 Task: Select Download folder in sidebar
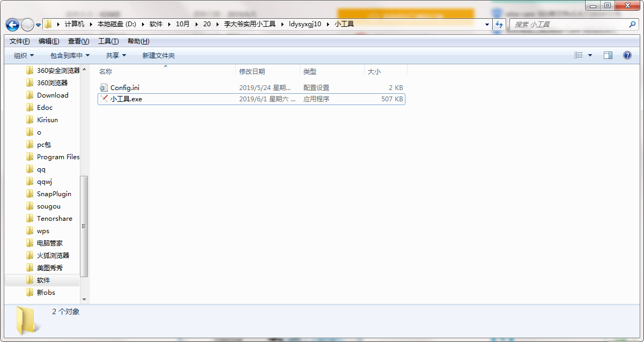[47, 95]
